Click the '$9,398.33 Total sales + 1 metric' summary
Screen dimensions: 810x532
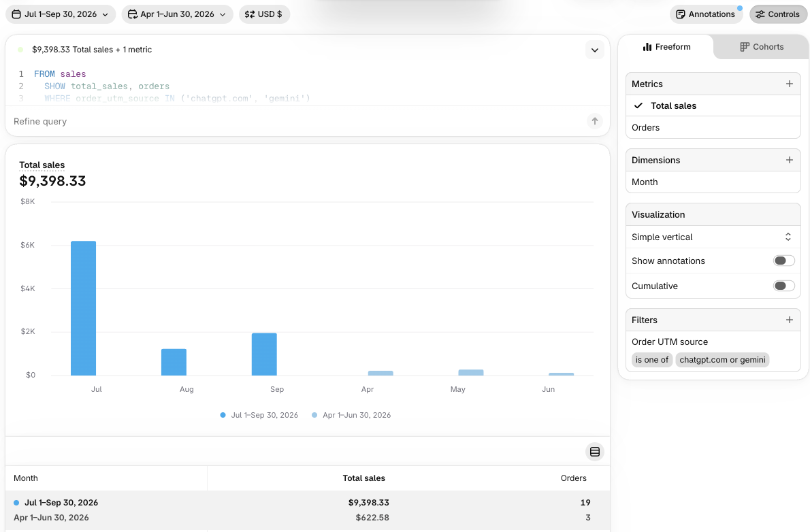pos(92,50)
